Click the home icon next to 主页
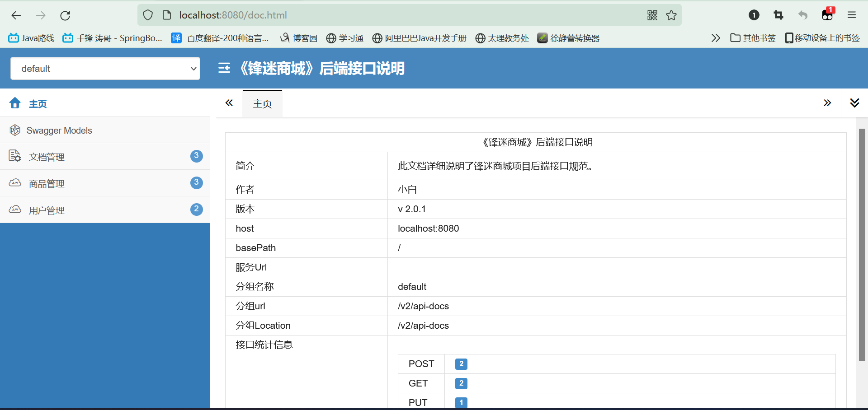Screen dimensions: 868x410 (x=15, y=103)
